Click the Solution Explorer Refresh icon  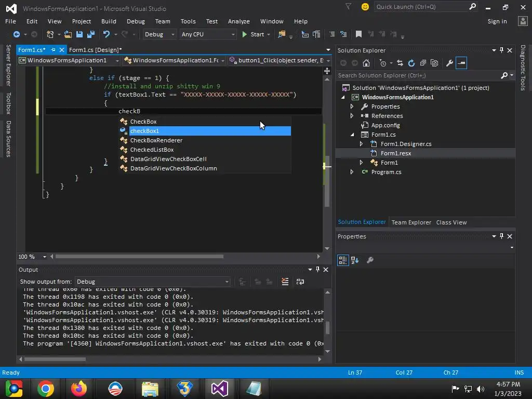click(411, 63)
